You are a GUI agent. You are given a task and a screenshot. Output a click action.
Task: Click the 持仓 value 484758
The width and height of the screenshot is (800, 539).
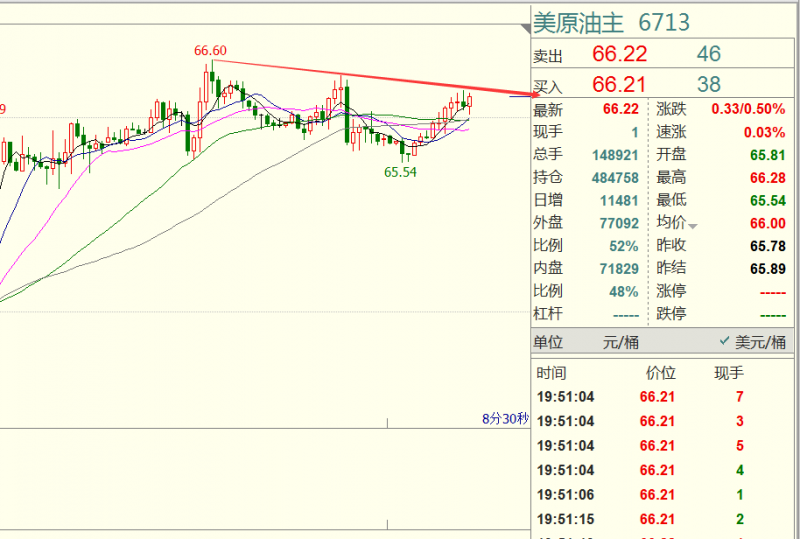tap(614, 177)
